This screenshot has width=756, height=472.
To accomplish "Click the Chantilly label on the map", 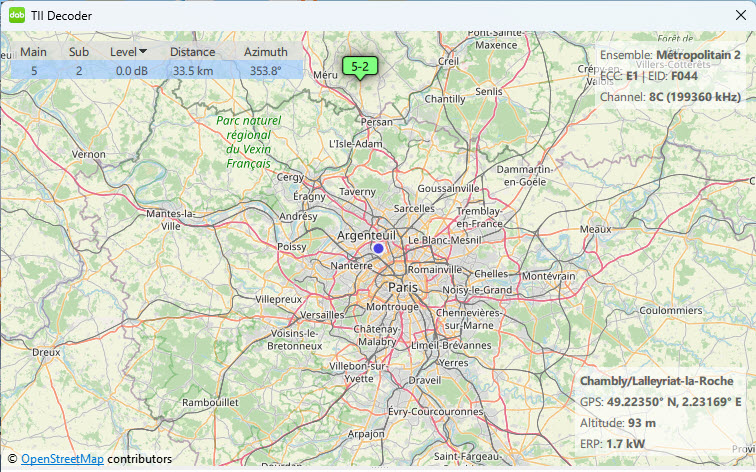I will (445, 99).
